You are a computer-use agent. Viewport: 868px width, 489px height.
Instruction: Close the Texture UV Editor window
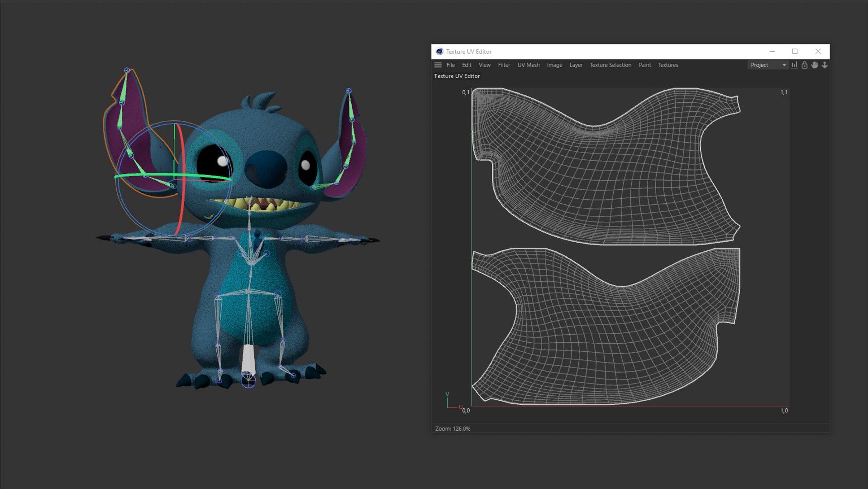click(x=818, y=52)
